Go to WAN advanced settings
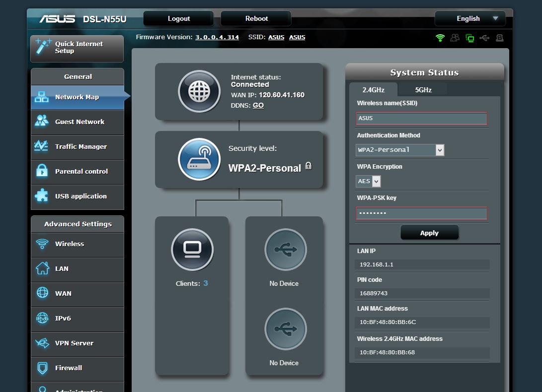 coord(77,295)
